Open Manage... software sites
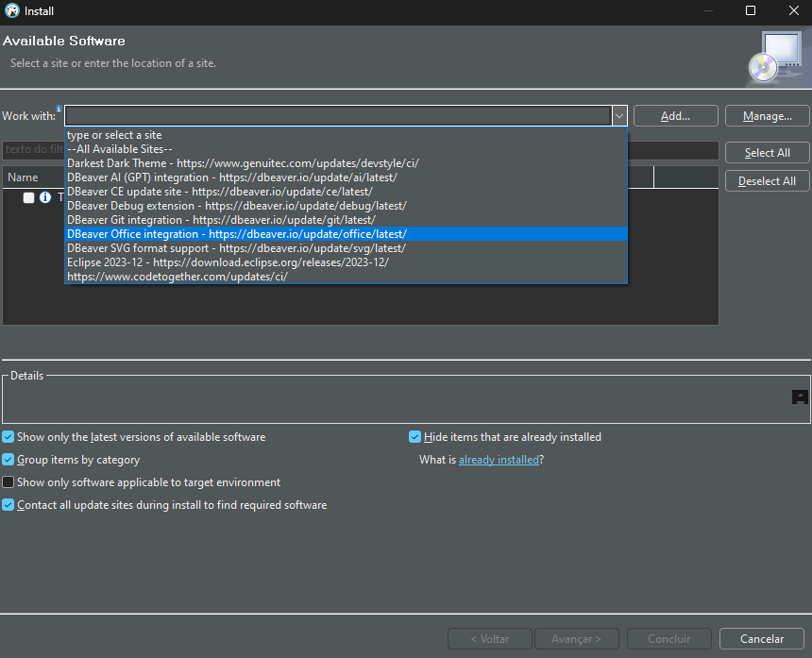Image resolution: width=812 pixels, height=658 pixels. click(767, 116)
